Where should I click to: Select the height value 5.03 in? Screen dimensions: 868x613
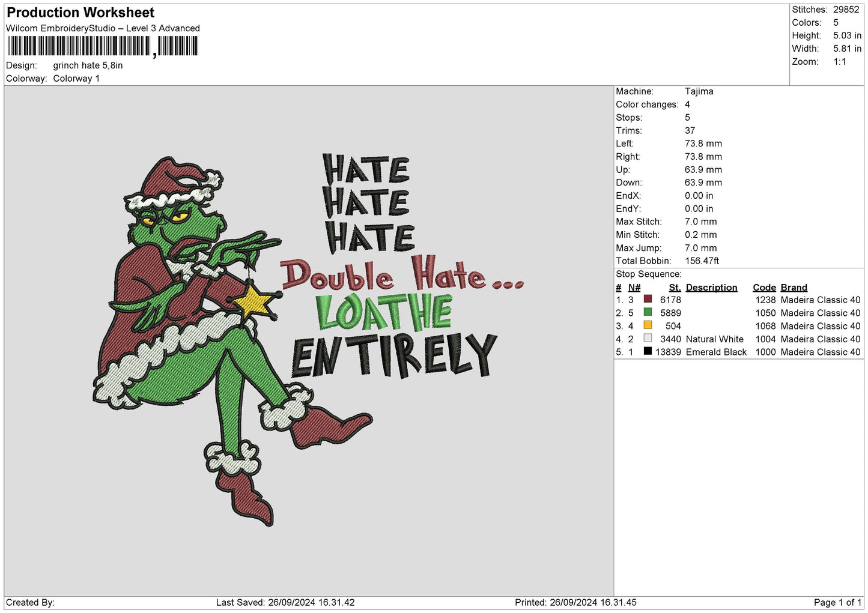point(847,35)
